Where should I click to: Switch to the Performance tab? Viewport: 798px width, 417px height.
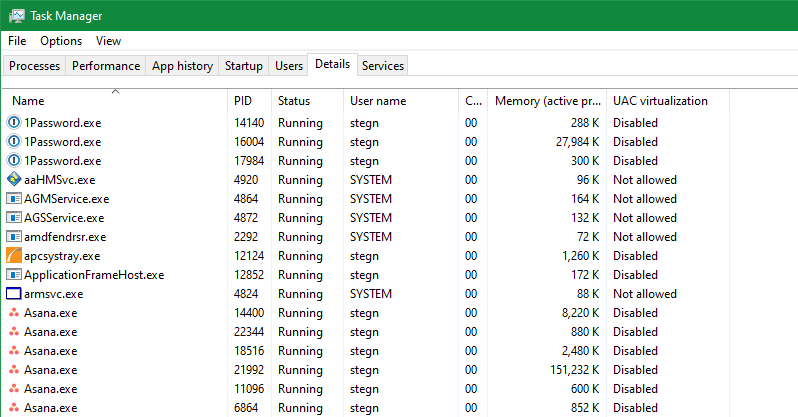[x=106, y=66]
